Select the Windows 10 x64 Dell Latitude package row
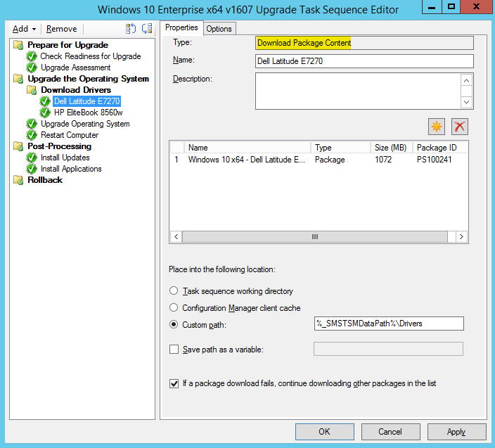Image resolution: width=495 pixels, height=448 pixels. (x=319, y=160)
